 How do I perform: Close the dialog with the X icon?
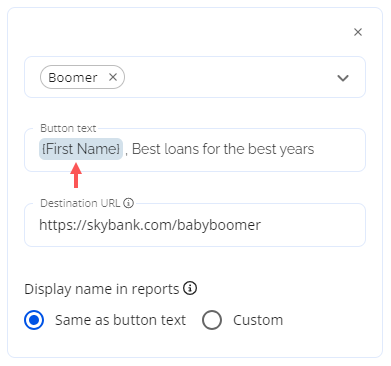click(x=358, y=32)
